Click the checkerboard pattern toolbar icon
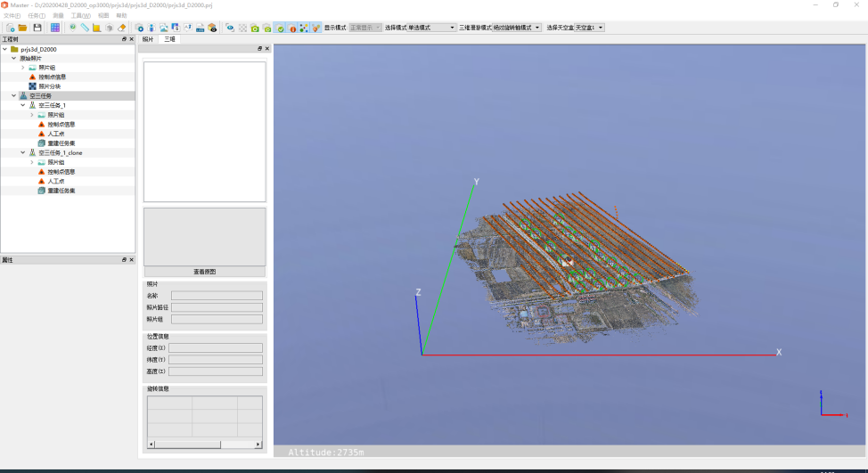This screenshot has width=868, height=473. tap(242, 28)
